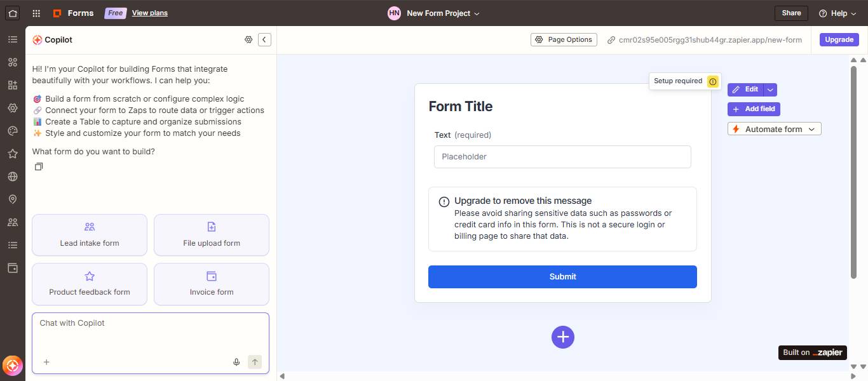Open the gear settings sidebar icon

coord(12,108)
